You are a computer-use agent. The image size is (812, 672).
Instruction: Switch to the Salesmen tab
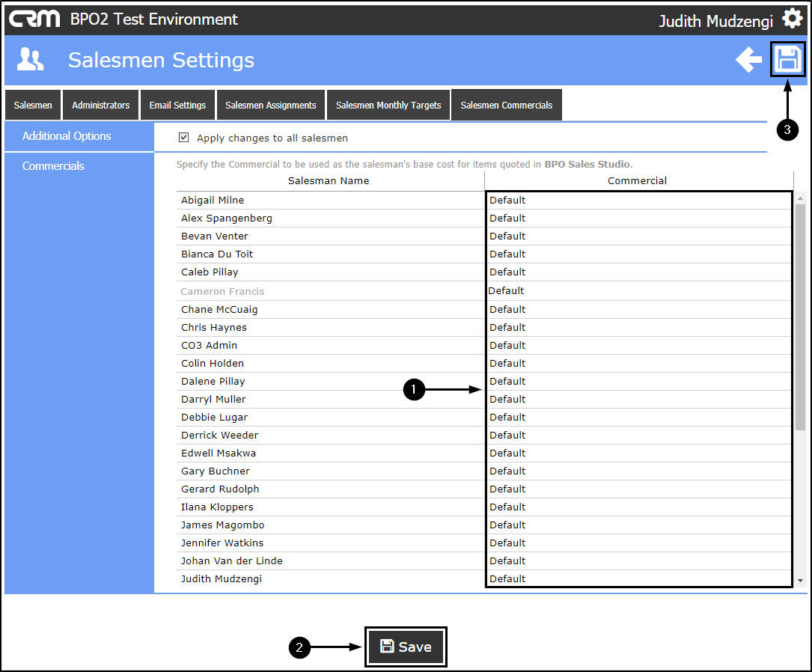click(33, 105)
